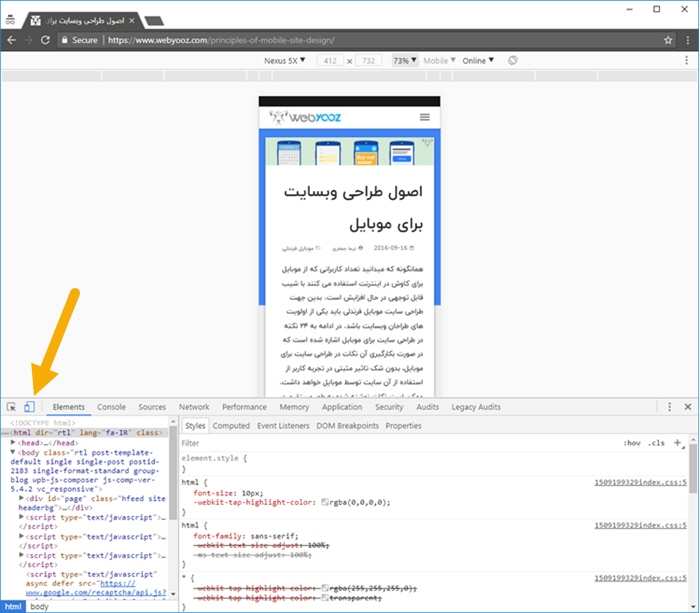Select the Properties sidebar tab
Viewport: 700px width, 613px height.
[403, 425]
